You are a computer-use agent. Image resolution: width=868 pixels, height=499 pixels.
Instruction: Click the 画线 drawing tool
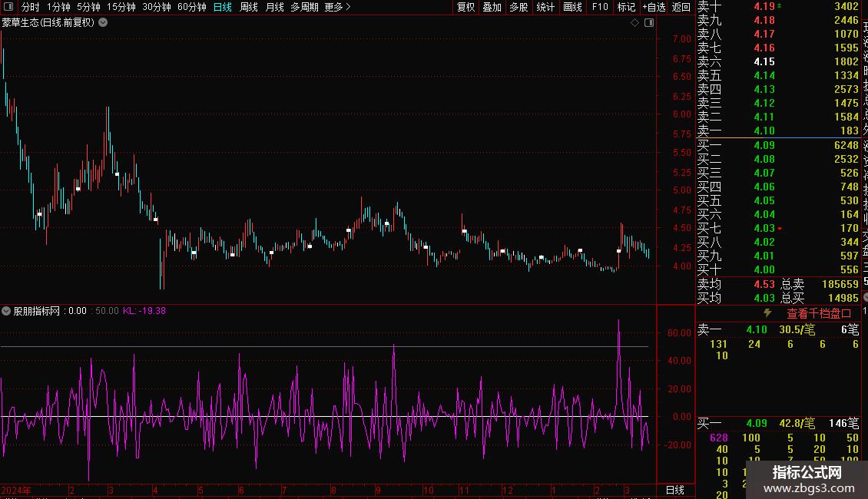click(572, 7)
